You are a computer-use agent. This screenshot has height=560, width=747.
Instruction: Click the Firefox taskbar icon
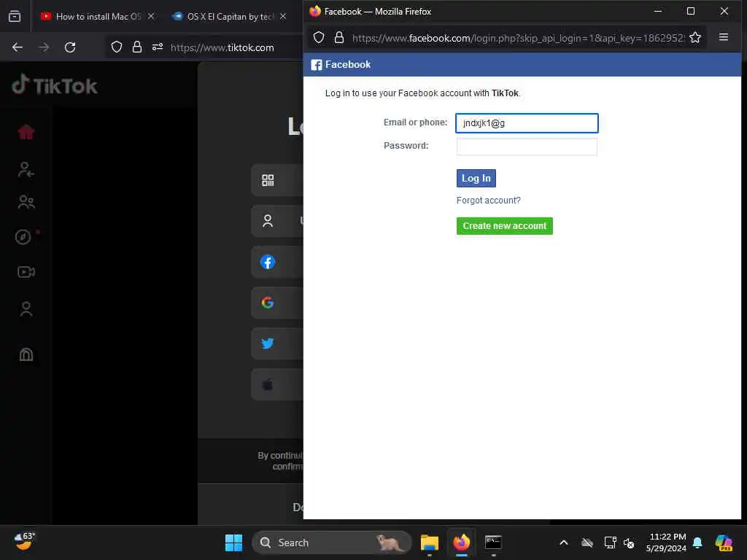[461, 542]
